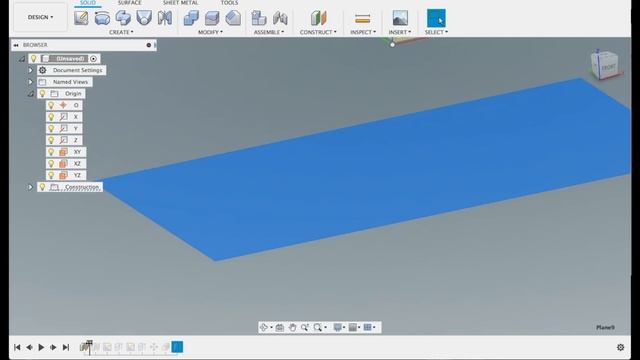Click the Insert image icon
The width and height of the screenshot is (640, 360).
click(400, 18)
